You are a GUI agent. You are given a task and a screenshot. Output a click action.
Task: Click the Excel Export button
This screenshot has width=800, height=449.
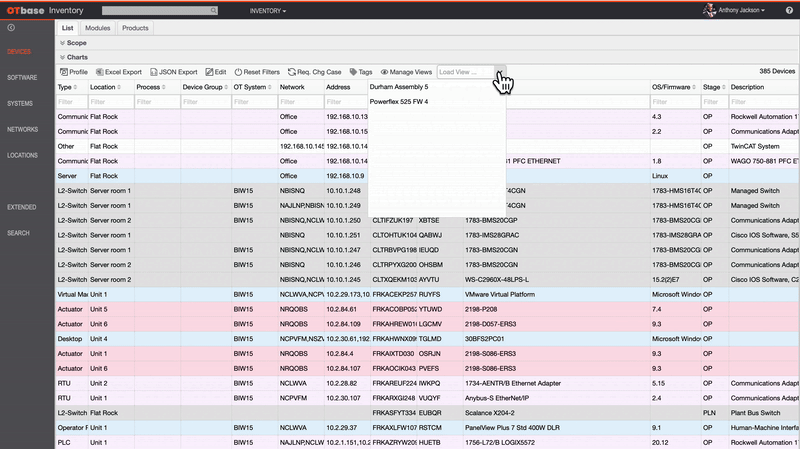[119, 72]
